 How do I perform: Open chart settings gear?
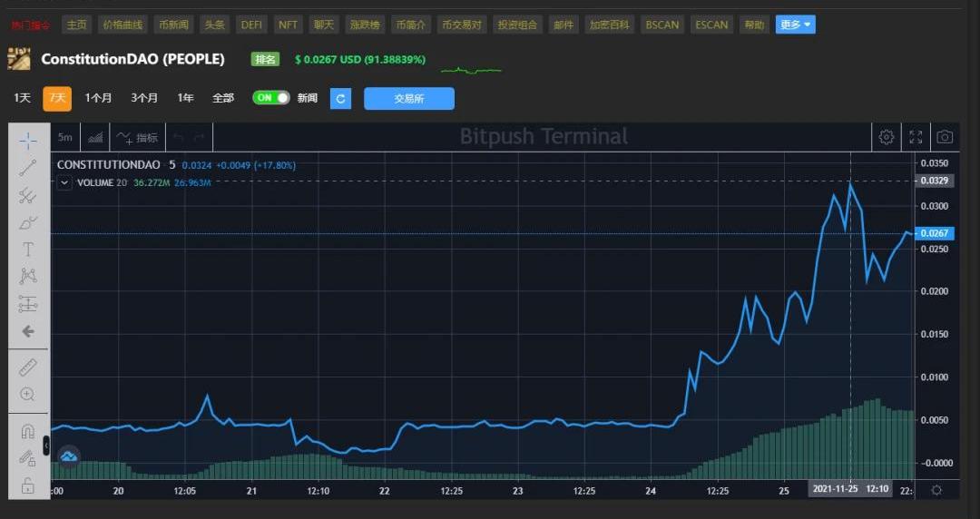click(x=887, y=137)
